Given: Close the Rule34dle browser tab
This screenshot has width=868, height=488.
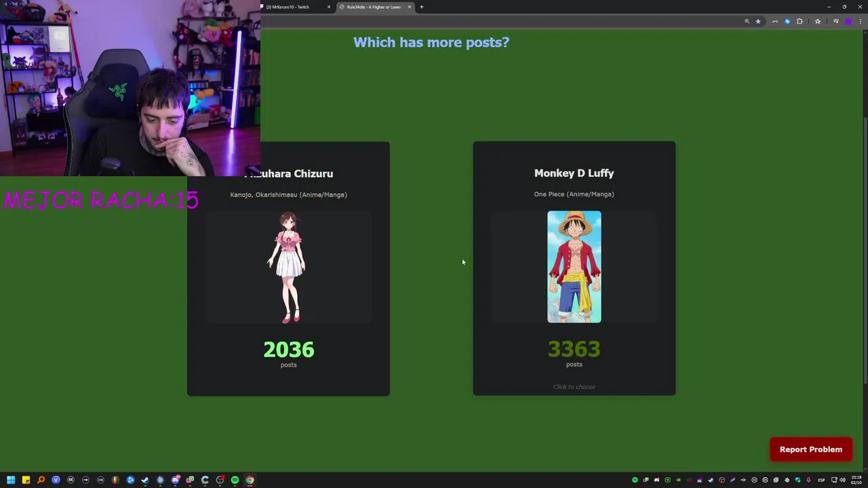Looking at the screenshot, I should click(x=410, y=7).
